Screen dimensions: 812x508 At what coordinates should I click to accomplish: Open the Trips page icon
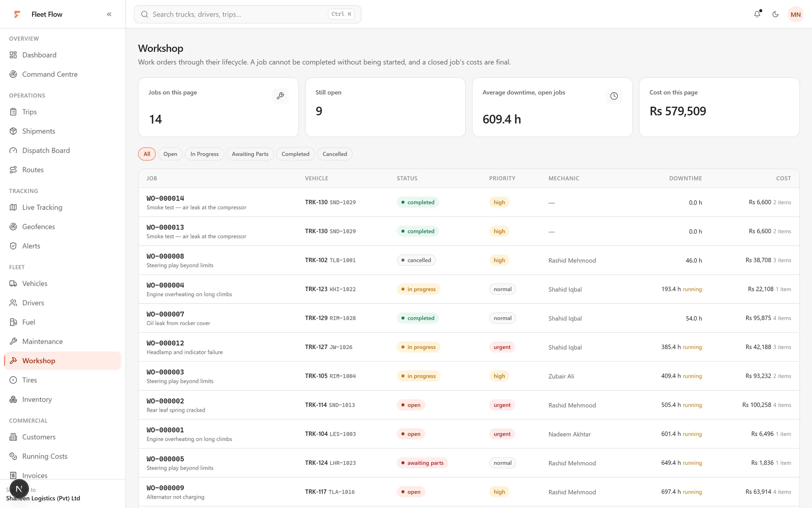pos(14,112)
